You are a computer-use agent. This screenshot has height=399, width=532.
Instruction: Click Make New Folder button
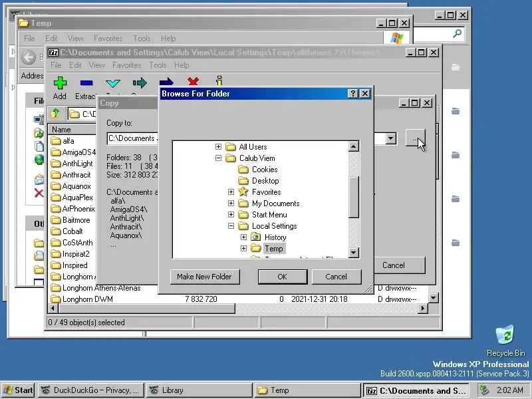pyautogui.click(x=205, y=277)
